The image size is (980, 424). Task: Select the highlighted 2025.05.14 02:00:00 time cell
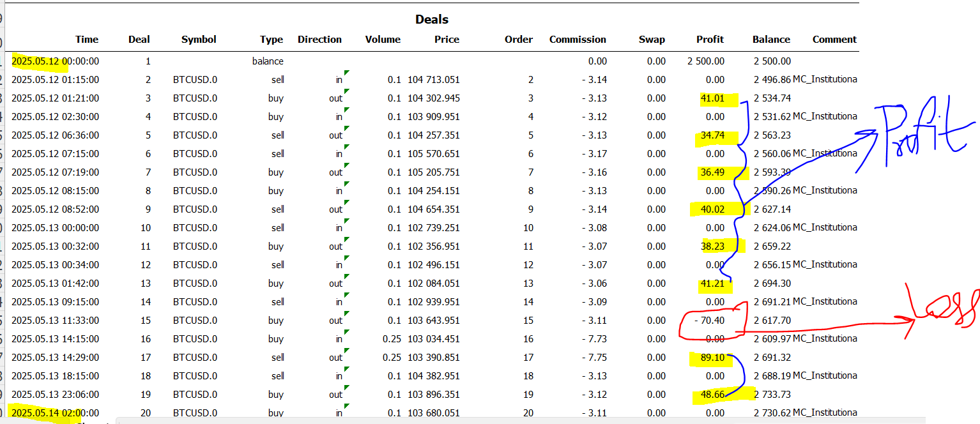point(56,413)
